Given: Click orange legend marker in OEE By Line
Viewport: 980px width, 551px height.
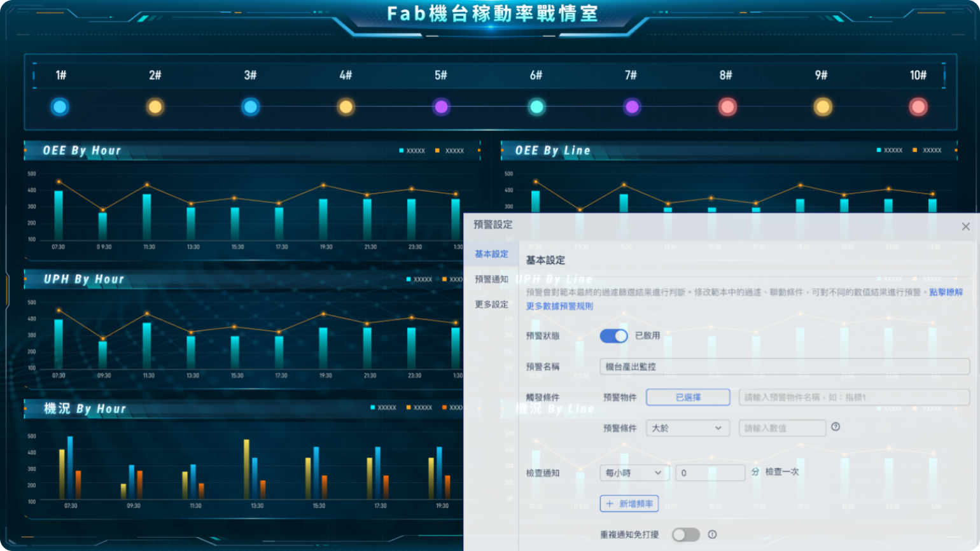Looking at the screenshot, I should pyautogui.click(x=914, y=150).
